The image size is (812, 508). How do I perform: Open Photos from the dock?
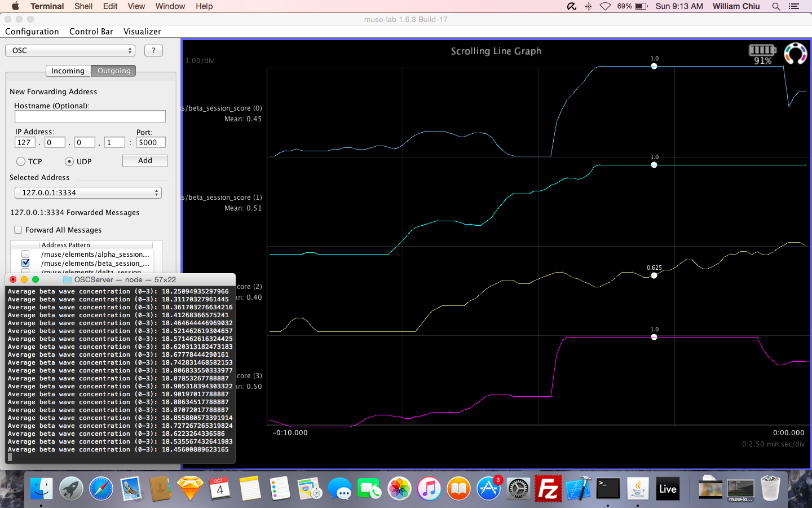click(x=399, y=489)
